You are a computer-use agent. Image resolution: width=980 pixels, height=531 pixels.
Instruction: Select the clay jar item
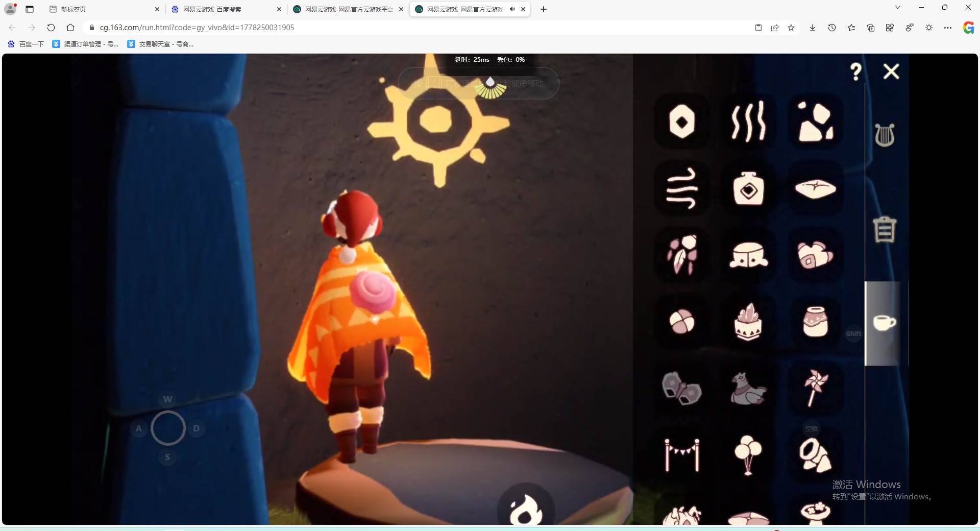pos(815,322)
